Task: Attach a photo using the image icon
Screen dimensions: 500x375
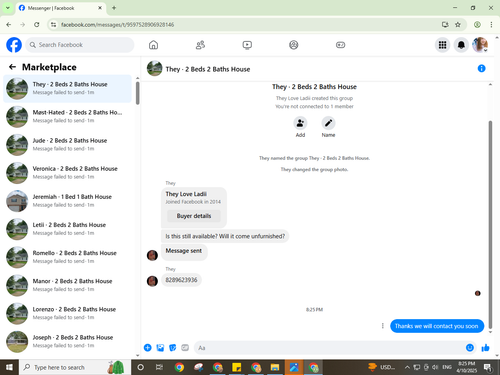Action: (x=160, y=348)
